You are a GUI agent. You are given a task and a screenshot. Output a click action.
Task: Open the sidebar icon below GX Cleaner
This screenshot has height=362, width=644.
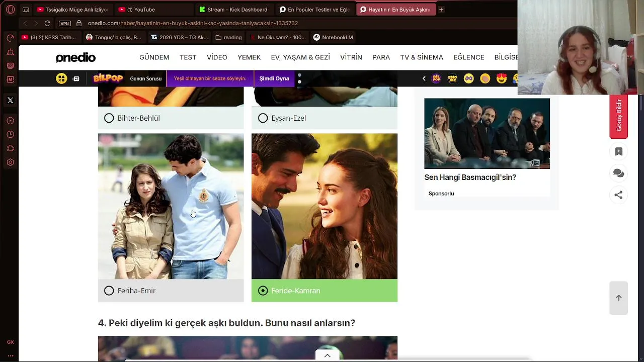10,65
